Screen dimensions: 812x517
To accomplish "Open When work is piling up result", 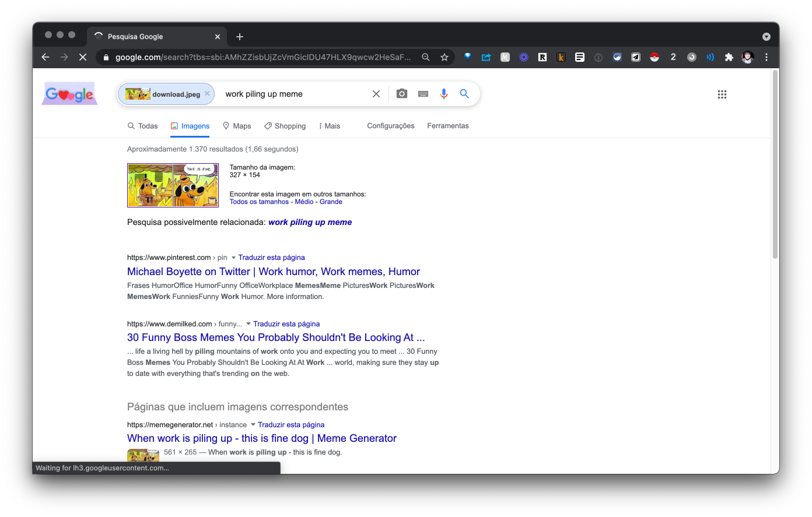I will (262, 438).
